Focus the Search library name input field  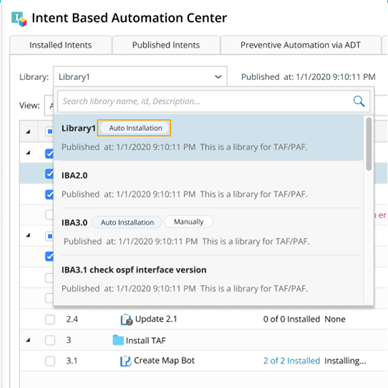[x=205, y=101]
